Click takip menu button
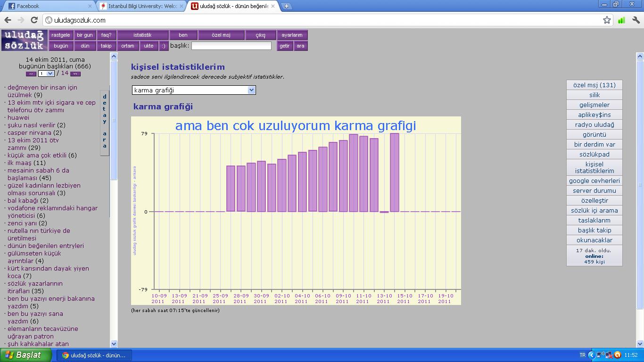This screenshot has height=362, width=644. pyautogui.click(x=107, y=46)
